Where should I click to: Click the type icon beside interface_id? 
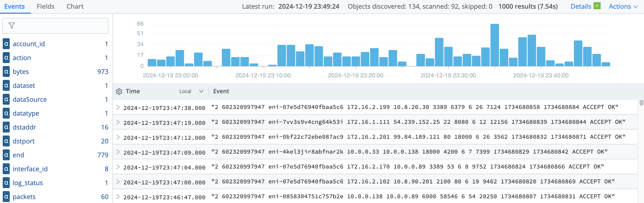pyautogui.click(x=6, y=169)
